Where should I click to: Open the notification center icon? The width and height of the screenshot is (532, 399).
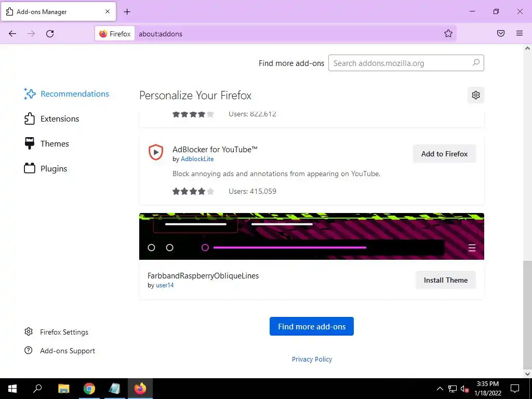point(515,389)
